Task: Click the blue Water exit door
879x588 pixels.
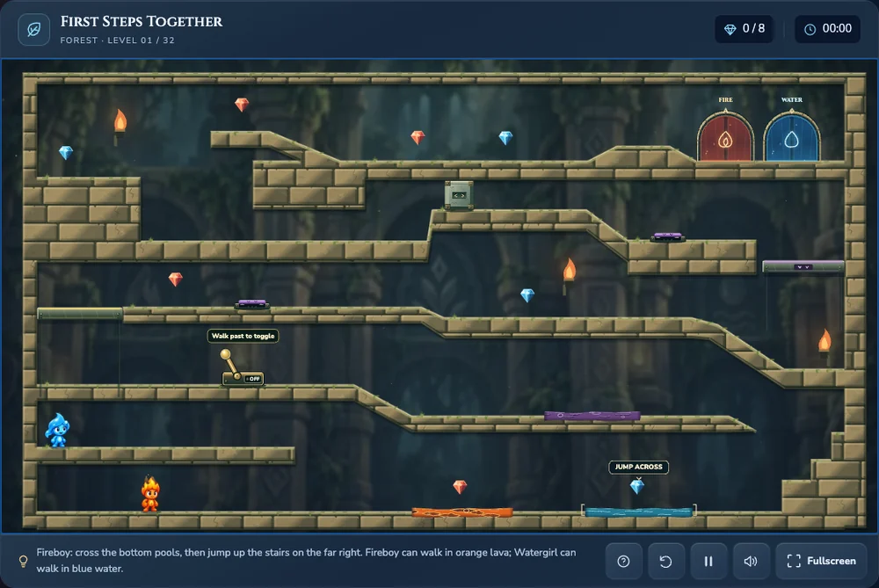Action: (792, 136)
